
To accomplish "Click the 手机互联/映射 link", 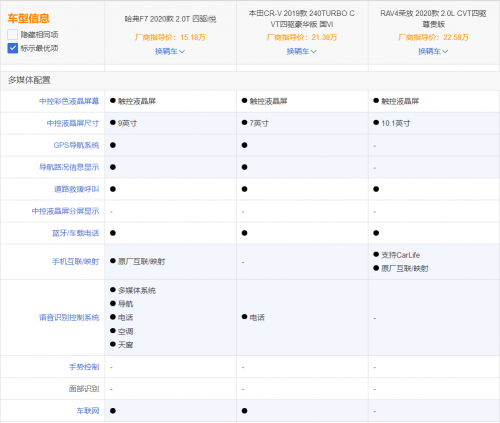I will click(x=75, y=262).
